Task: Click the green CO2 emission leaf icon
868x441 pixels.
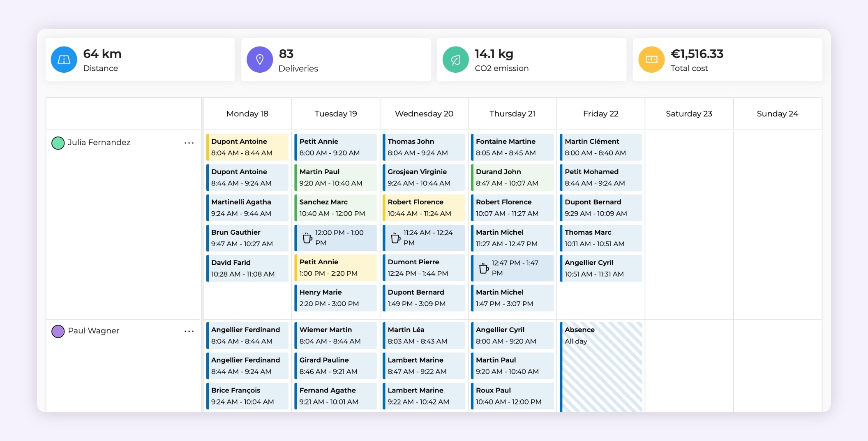Action: pos(455,59)
